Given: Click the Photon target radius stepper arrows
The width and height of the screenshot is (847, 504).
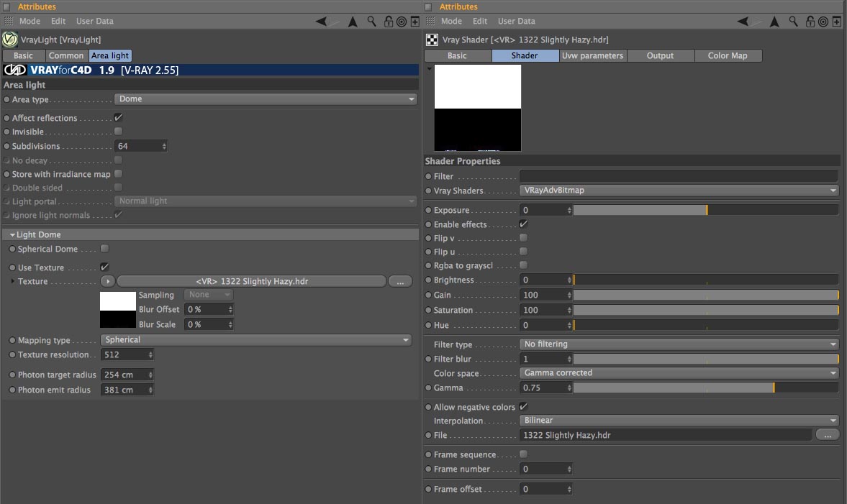Looking at the screenshot, I should 150,375.
